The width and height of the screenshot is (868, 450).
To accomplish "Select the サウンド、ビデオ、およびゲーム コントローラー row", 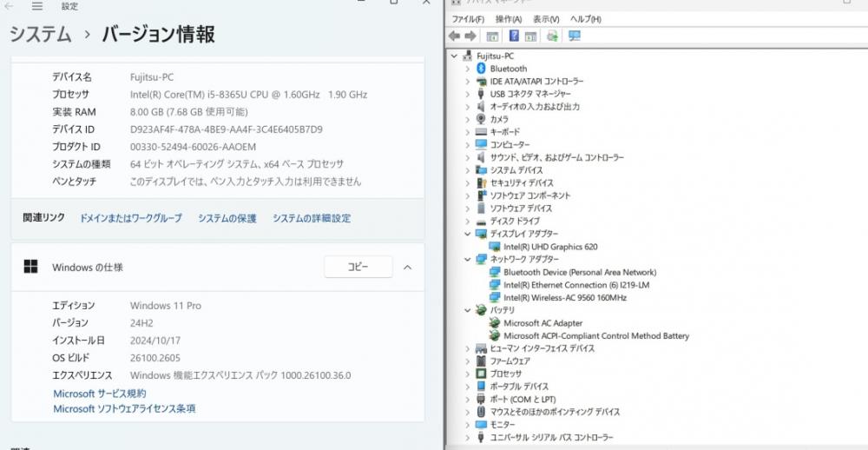I will click(557, 157).
